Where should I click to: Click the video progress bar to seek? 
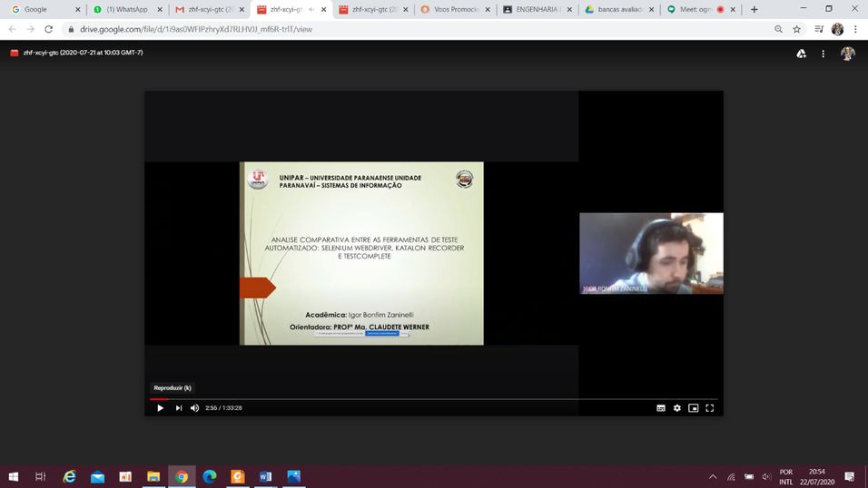(433, 398)
